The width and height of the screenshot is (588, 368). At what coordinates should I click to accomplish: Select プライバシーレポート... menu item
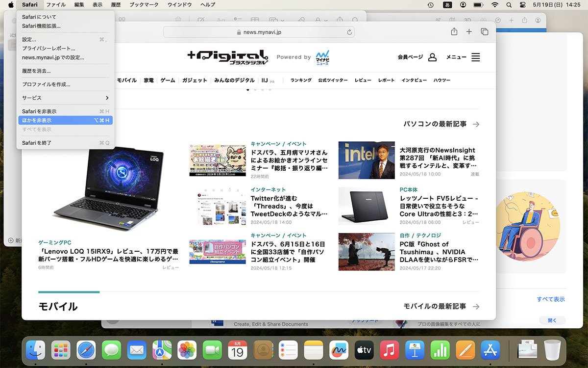pyautogui.click(x=65, y=49)
